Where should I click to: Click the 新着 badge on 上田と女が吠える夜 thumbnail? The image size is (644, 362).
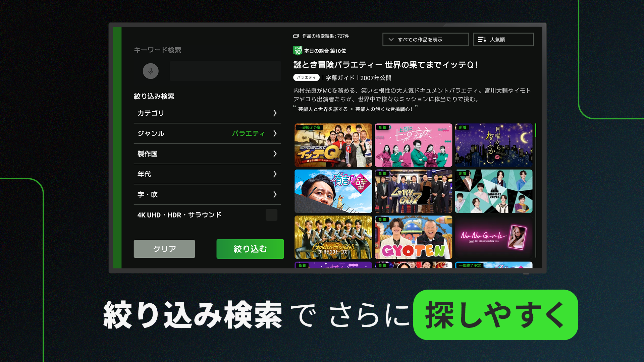pyautogui.click(x=382, y=127)
